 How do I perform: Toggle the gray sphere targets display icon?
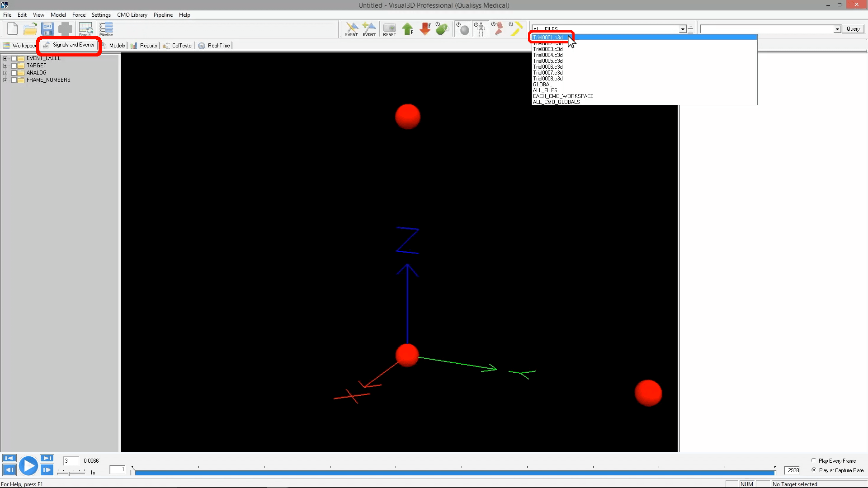463,29
